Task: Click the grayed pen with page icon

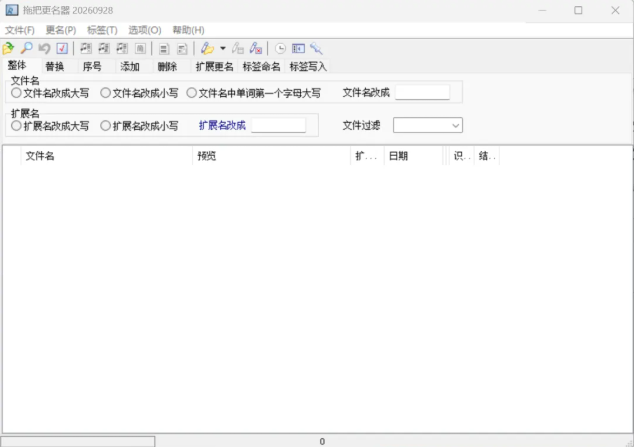Action: coord(238,48)
